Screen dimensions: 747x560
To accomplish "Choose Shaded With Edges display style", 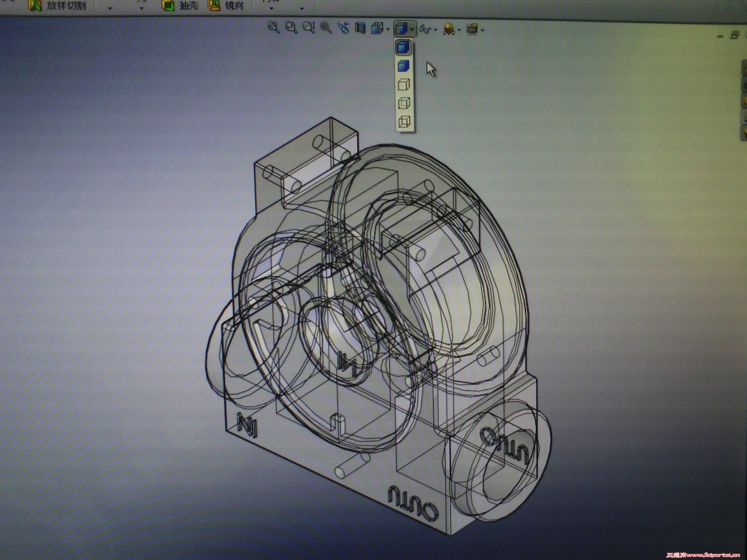I will 404,48.
